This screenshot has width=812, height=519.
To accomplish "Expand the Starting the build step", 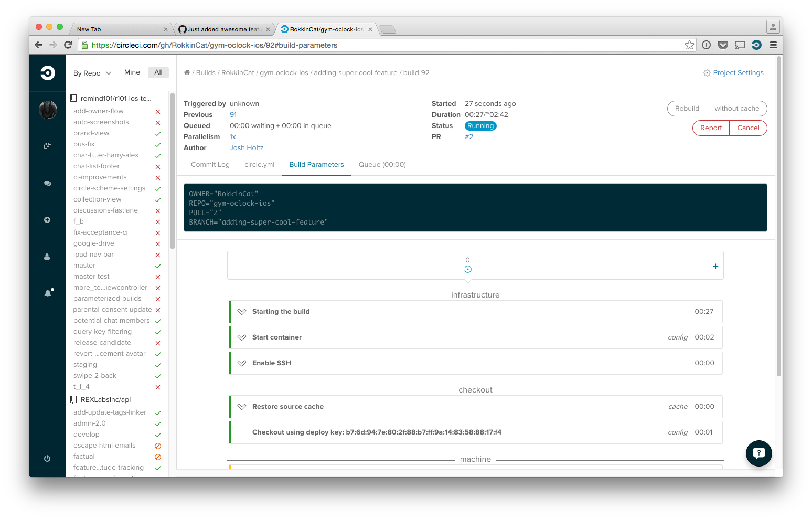I will tap(242, 312).
